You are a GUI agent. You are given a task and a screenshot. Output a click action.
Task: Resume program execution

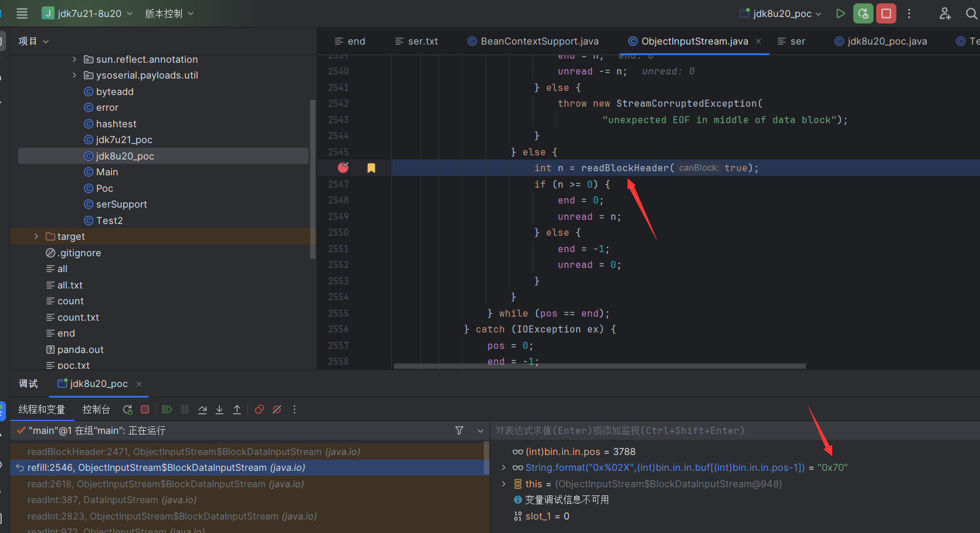coord(167,409)
